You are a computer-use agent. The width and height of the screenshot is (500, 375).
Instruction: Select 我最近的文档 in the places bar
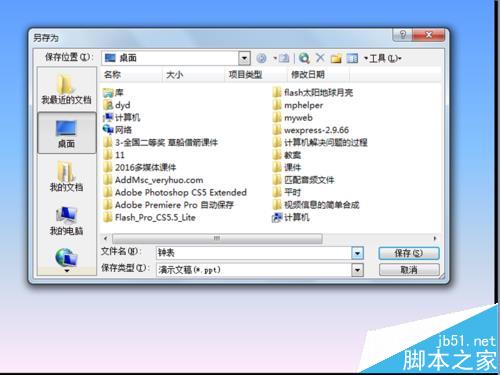(x=66, y=89)
